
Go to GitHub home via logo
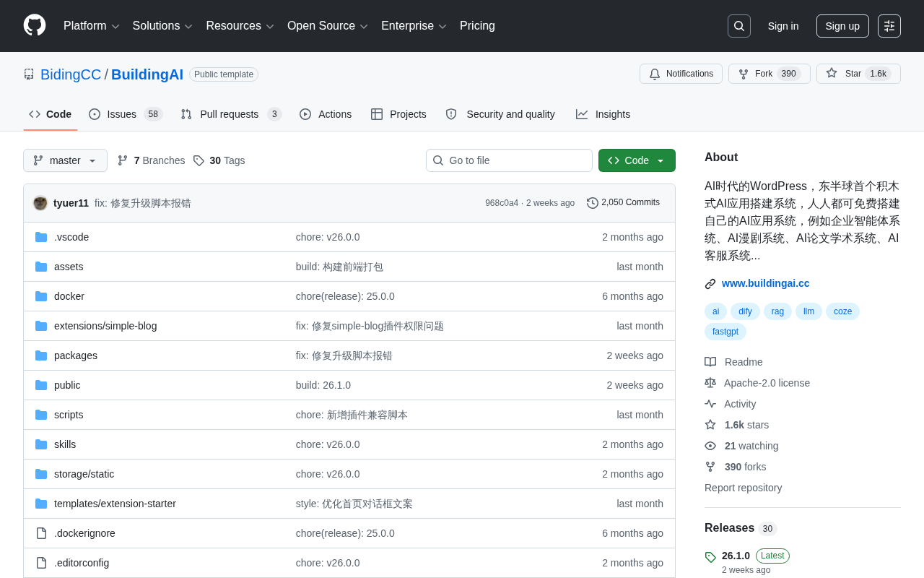pos(35,25)
